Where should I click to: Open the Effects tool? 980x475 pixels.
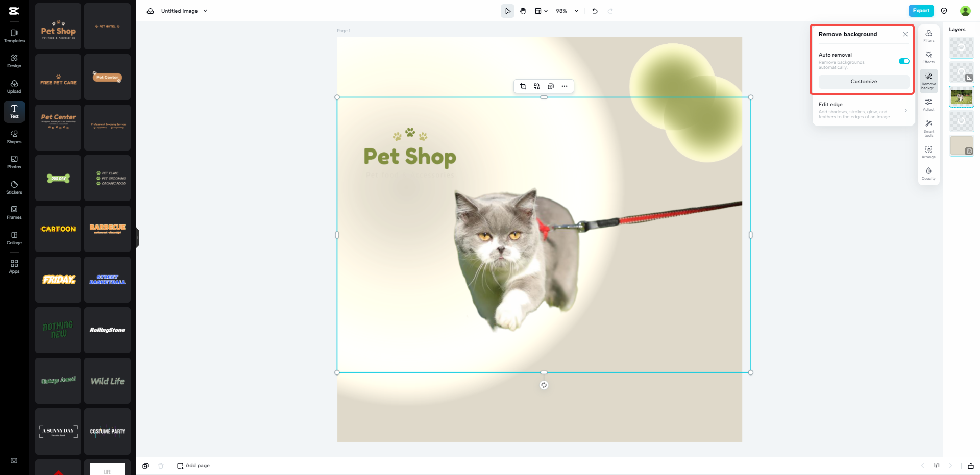coord(929,57)
